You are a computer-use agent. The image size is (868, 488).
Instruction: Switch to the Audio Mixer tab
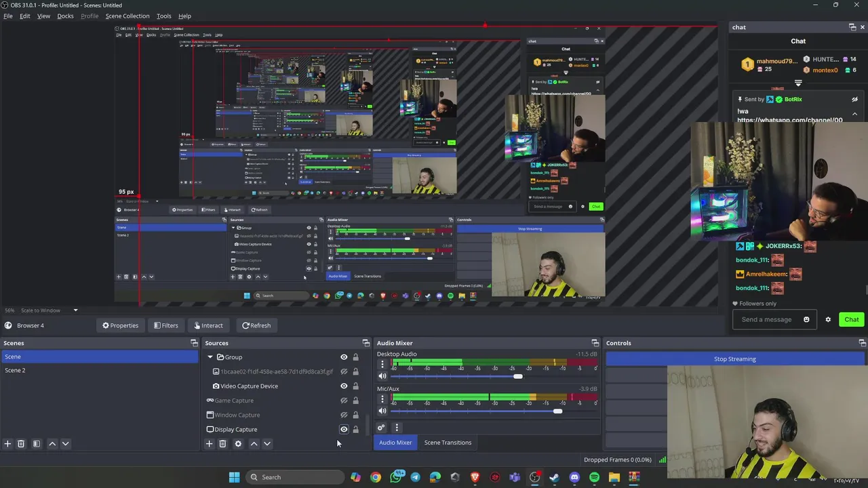coord(395,443)
